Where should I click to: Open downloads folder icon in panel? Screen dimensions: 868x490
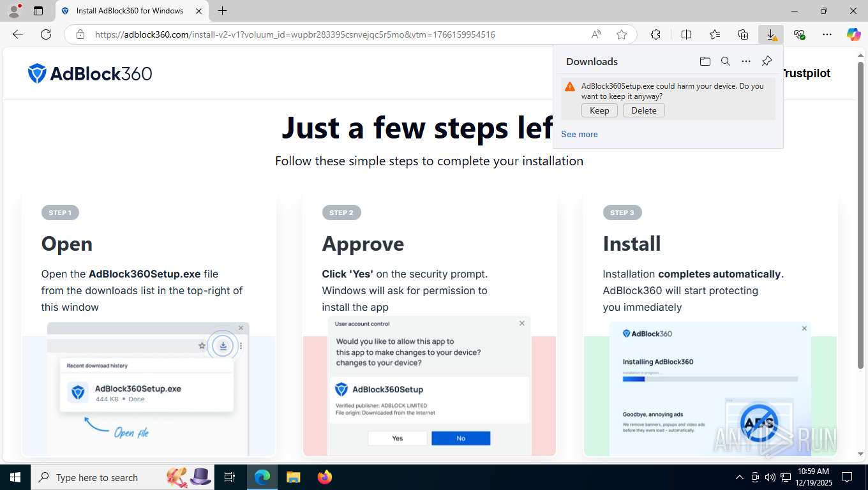coord(705,61)
